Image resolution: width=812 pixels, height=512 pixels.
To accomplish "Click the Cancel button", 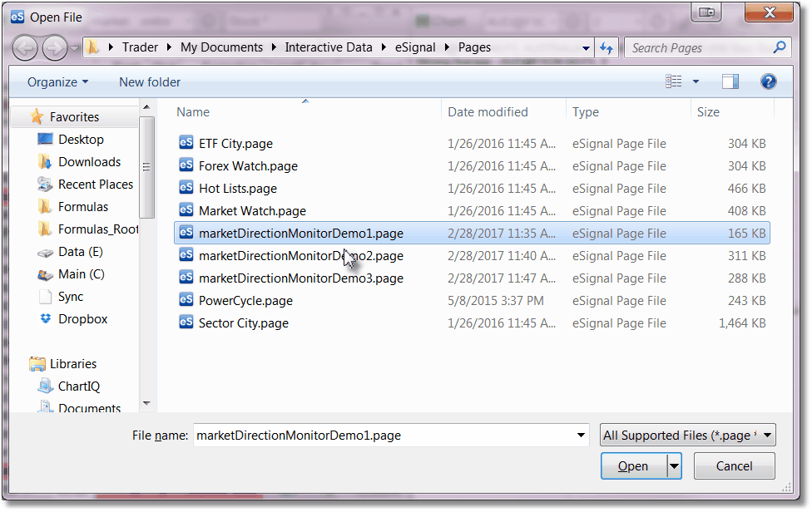I will click(x=735, y=466).
